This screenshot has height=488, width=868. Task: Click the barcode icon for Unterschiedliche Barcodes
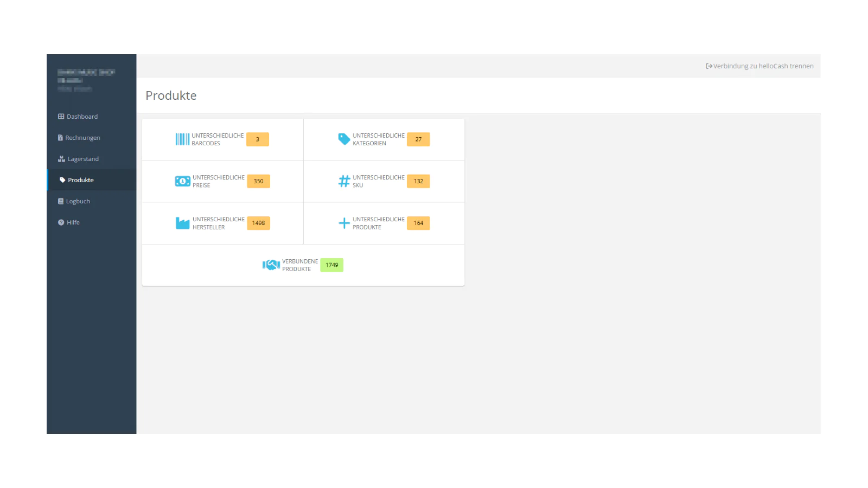click(x=182, y=139)
